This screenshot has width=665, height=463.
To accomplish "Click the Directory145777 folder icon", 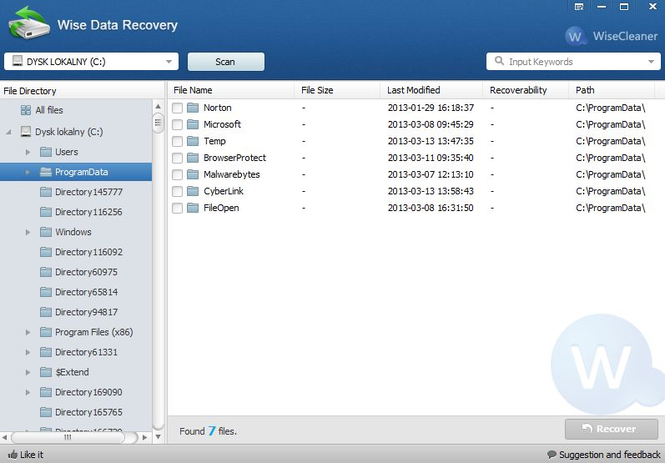I will (x=46, y=192).
